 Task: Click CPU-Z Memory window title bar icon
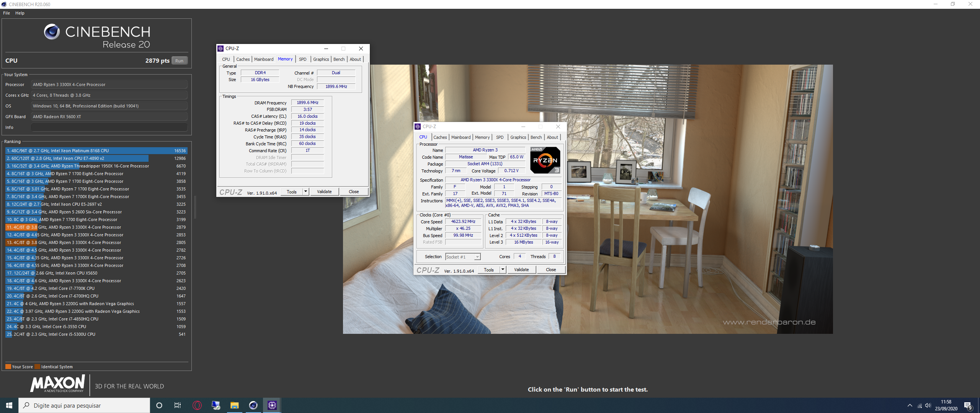pyautogui.click(x=220, y=49)
